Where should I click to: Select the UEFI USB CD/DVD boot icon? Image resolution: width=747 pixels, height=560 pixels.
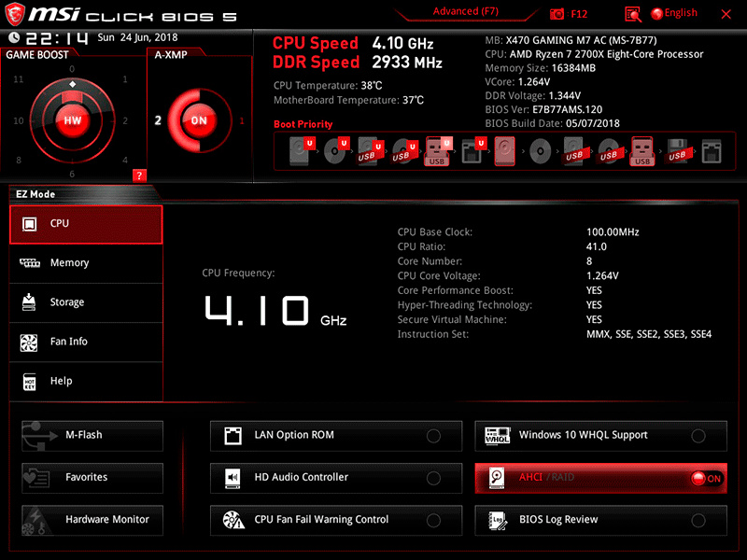[404, 151]
